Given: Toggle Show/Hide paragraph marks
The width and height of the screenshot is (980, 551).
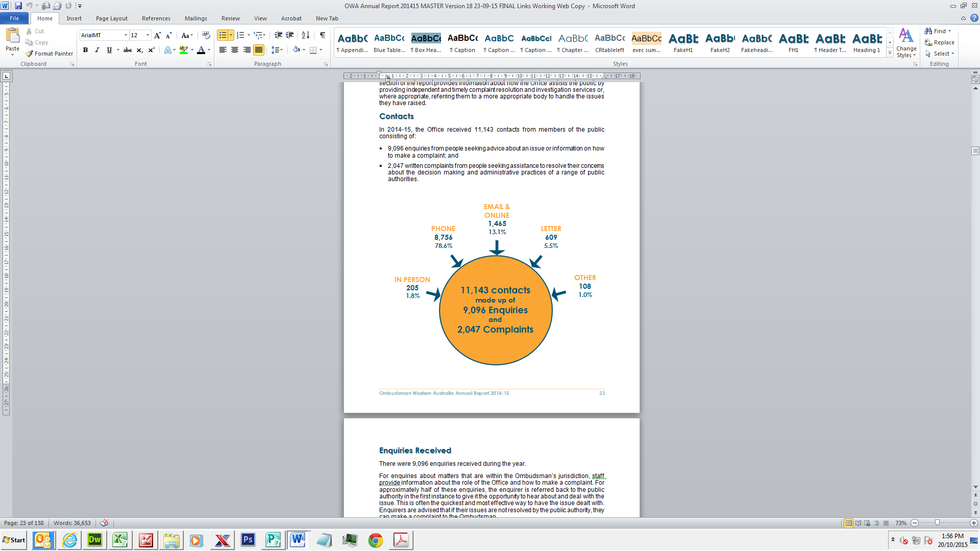Looking at the screenshot, I should pos(323,35).
